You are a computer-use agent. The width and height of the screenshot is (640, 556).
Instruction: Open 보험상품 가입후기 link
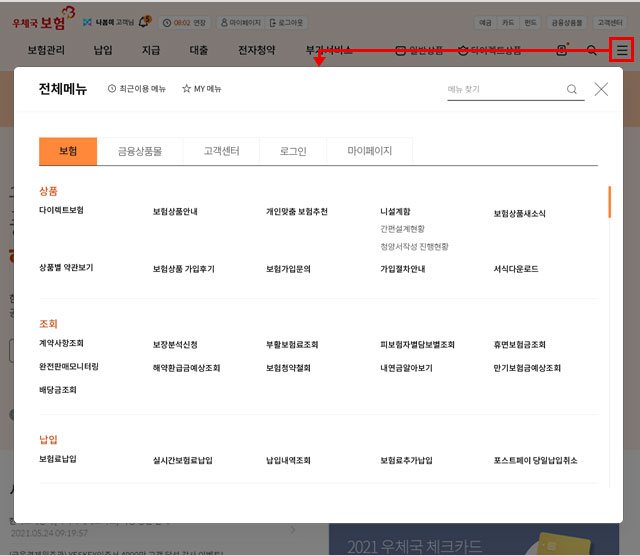pyautogui.click(x=184, y=269)
